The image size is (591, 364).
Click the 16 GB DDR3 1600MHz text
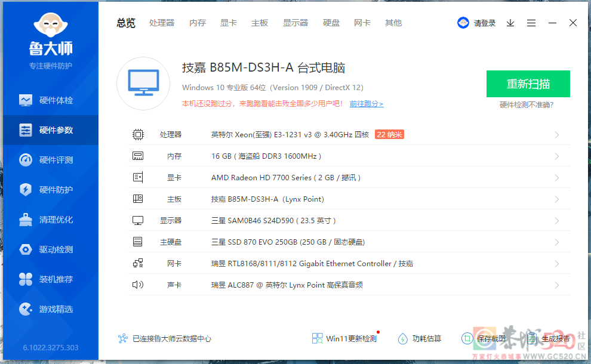tap(266, 156)
